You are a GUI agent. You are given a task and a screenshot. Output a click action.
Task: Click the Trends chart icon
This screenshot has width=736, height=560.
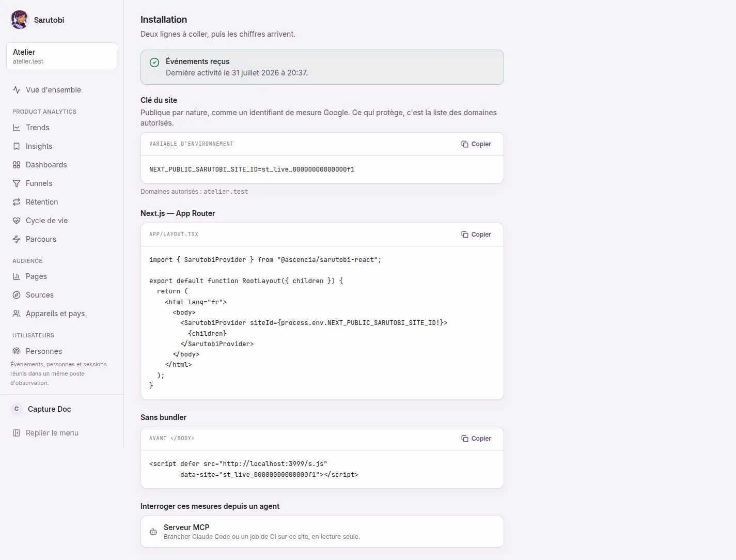coord(17,128)
